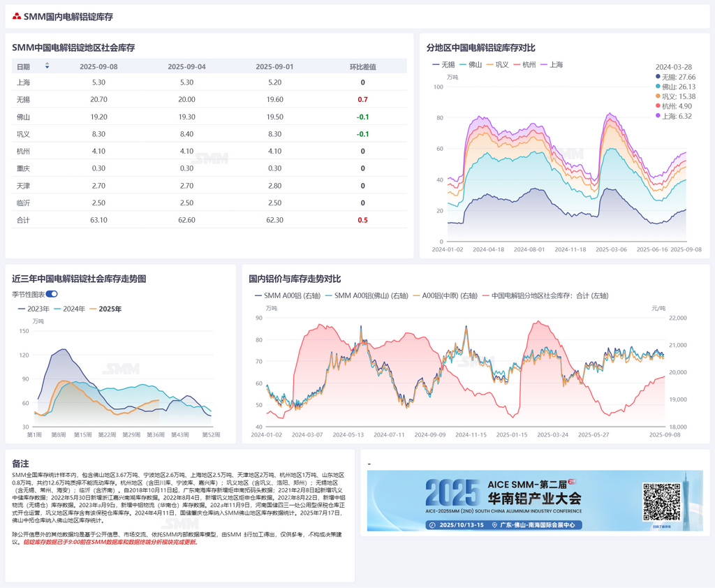
Task: Click tooltip entry 上海: 6.32
Action: 674,117
